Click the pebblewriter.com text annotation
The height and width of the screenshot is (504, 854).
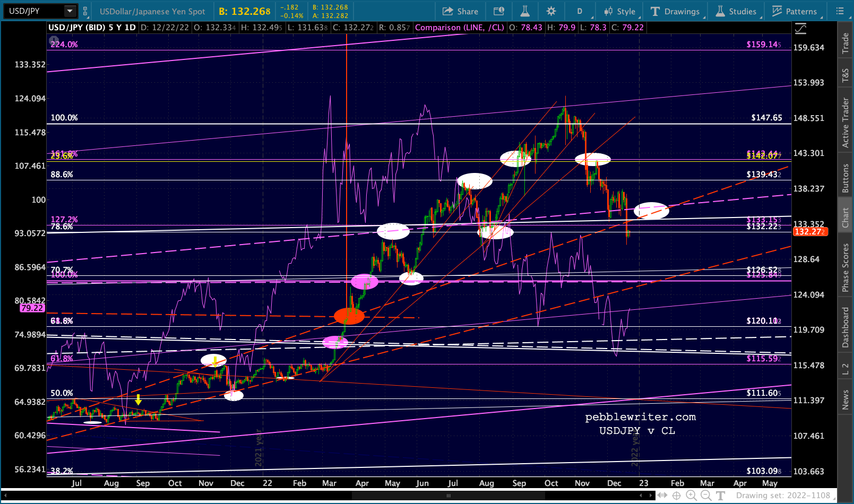click(x=641, y=417)
